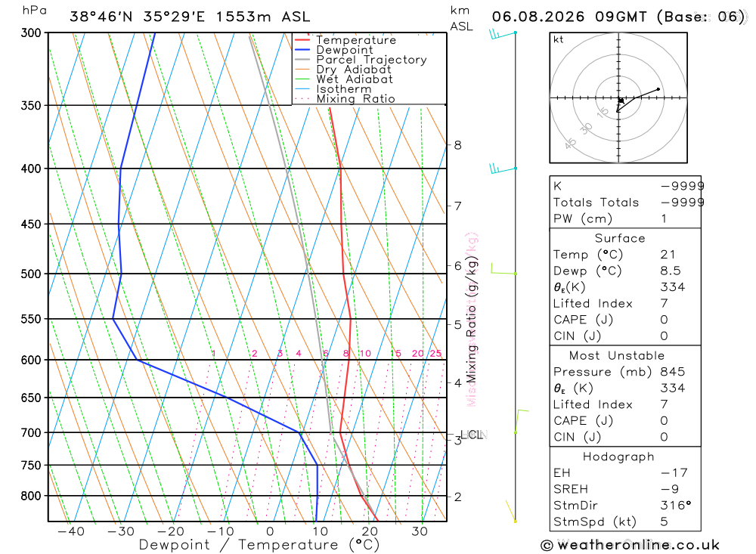Click the gray Parcel Trajectory legend line sample

click(x=302, y=60)
